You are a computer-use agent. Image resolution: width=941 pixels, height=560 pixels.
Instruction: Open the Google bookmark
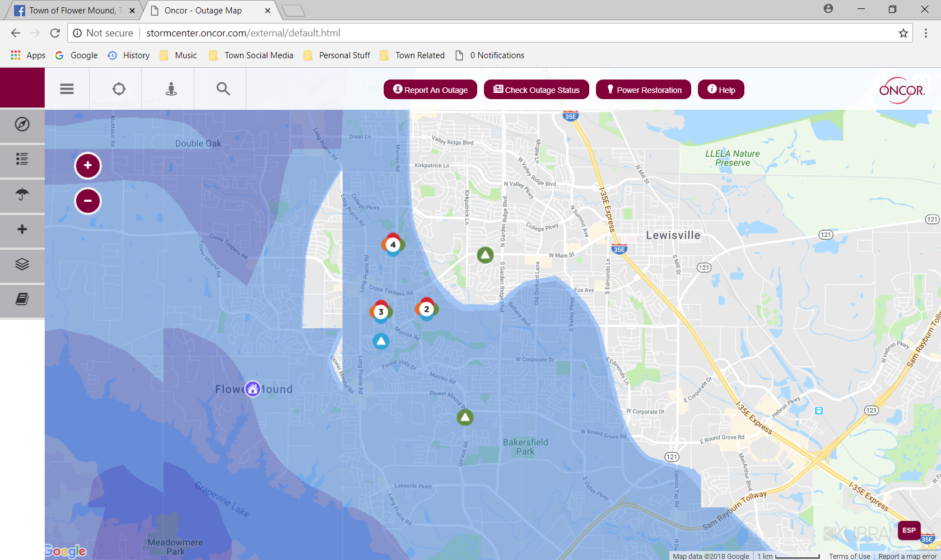77,55
